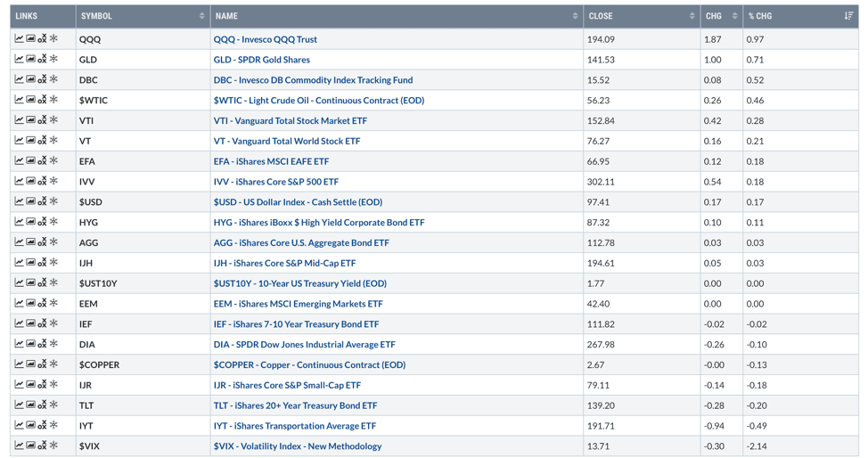Launch the SharpChart icon in the $USD row
Image resolution: width=868 pixels, height=458 pixels.
click(19, 201)
